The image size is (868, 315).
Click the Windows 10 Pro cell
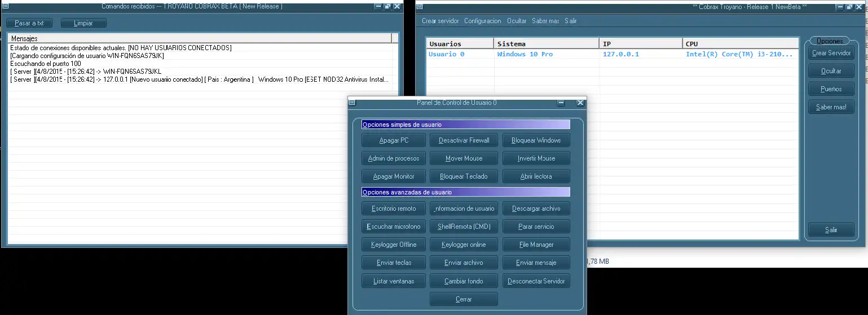(525, 54)
